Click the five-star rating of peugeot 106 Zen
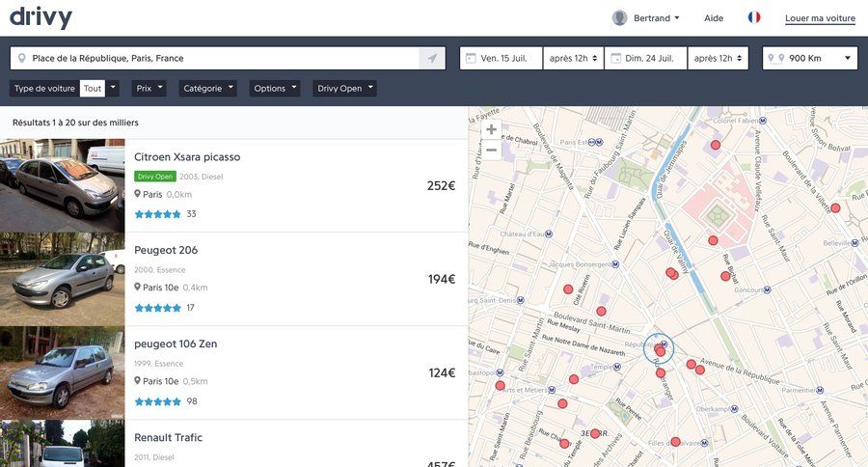The width and height of the screenshot is (868, 467). tap(158, 401)
